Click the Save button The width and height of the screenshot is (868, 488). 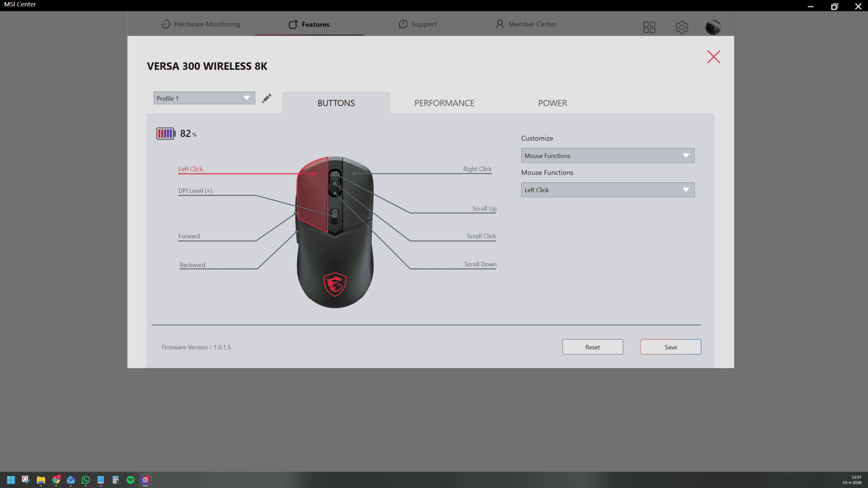tap(670, 347)
